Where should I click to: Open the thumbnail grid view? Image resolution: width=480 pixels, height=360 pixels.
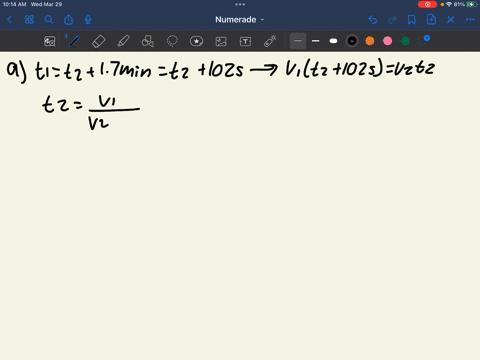point(29,20)
